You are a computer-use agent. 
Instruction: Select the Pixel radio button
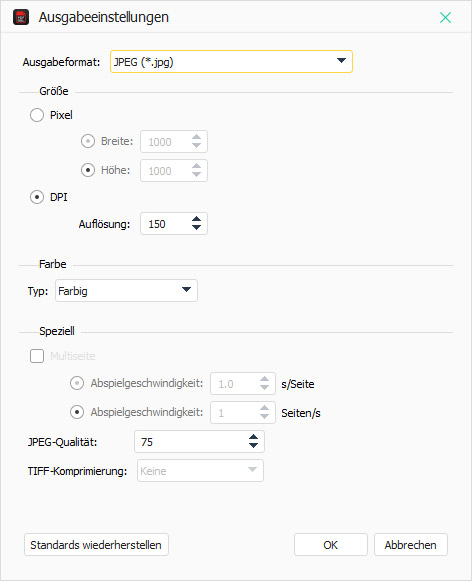[x=37, y=115]
